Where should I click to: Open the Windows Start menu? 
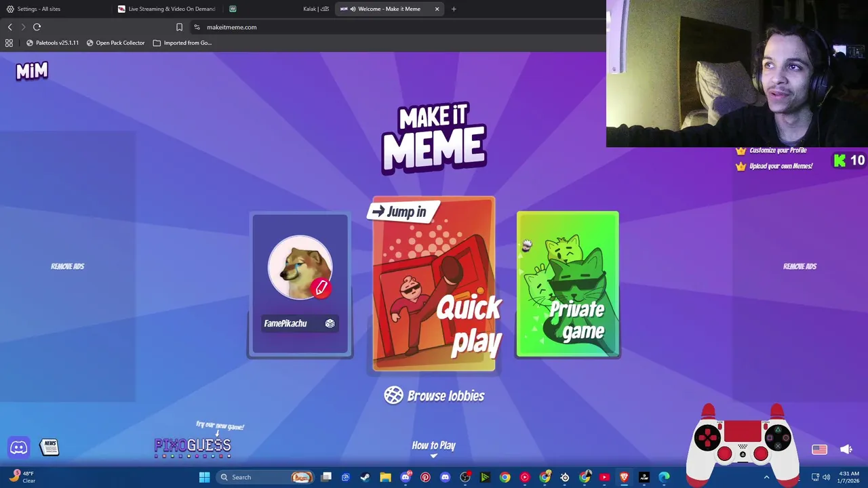204,477
